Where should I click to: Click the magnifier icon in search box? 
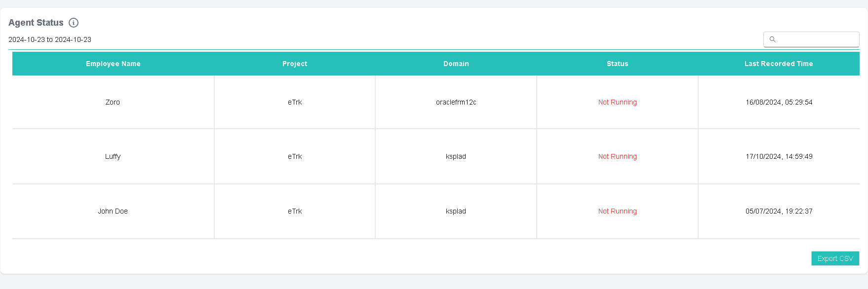[773, 39]
